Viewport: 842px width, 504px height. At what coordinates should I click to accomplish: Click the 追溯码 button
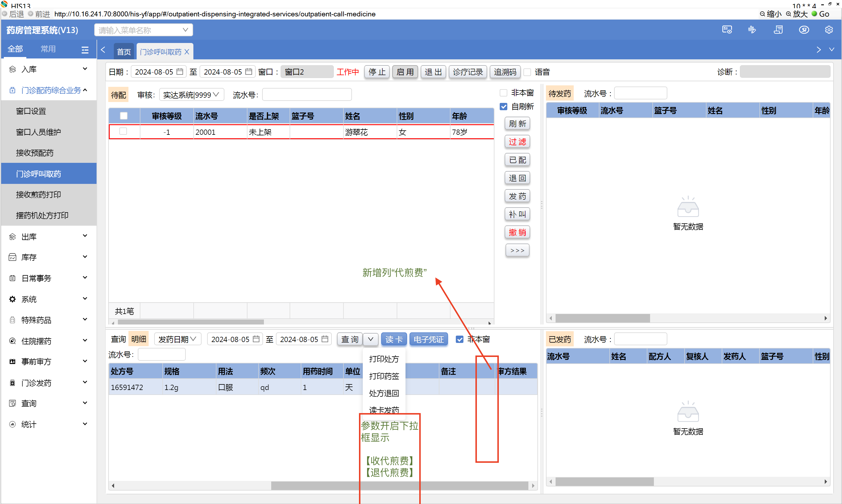505,72
